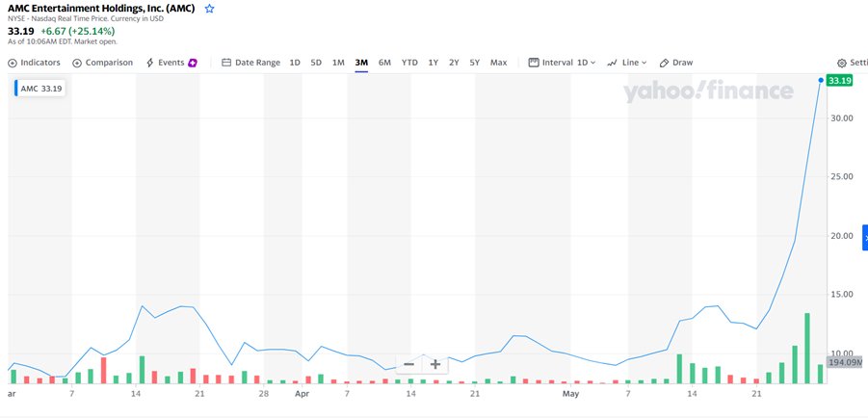
Task: Select the 3M range
Action: pos(361,63)
